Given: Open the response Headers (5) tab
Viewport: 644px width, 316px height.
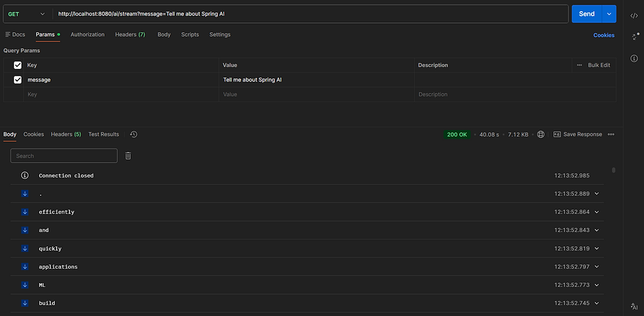Looking at the screenshot, I should 66,134.
